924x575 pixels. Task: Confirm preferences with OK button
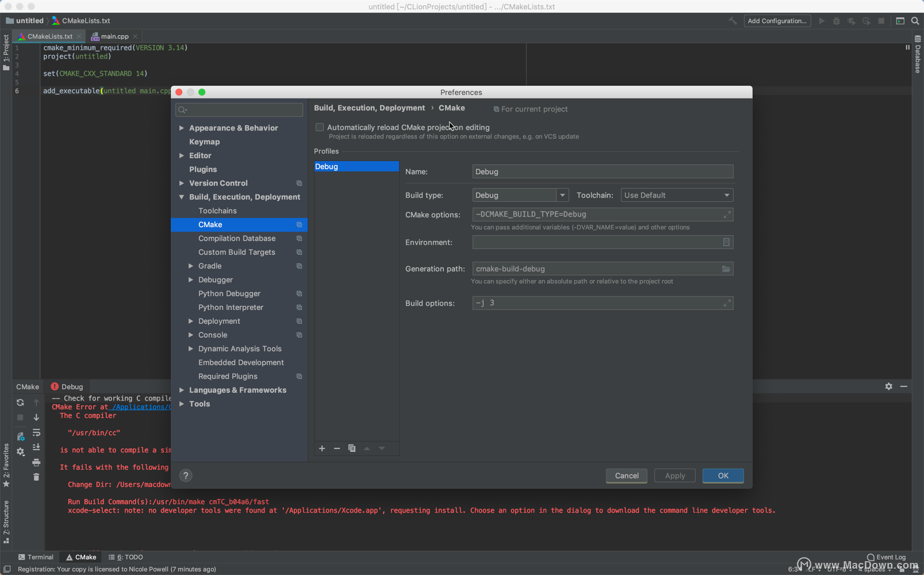(723, 476)
